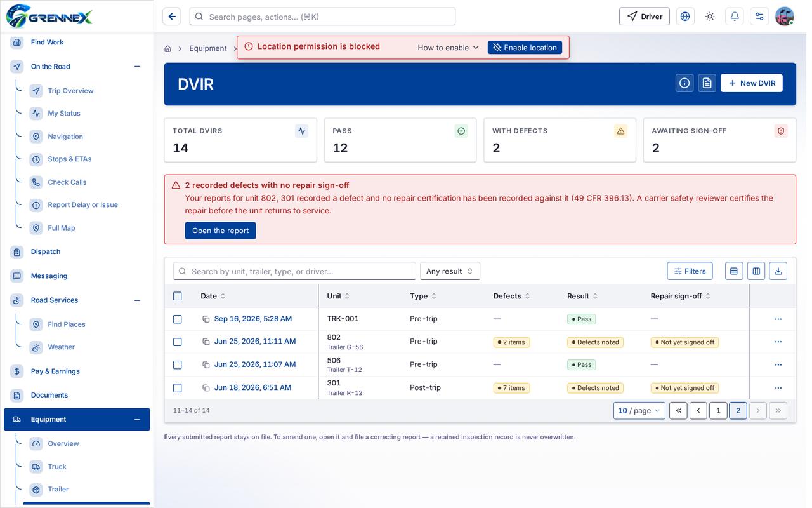Collapse the Road Services section
The image size is (812, 508).
click(x=137, y=300)
